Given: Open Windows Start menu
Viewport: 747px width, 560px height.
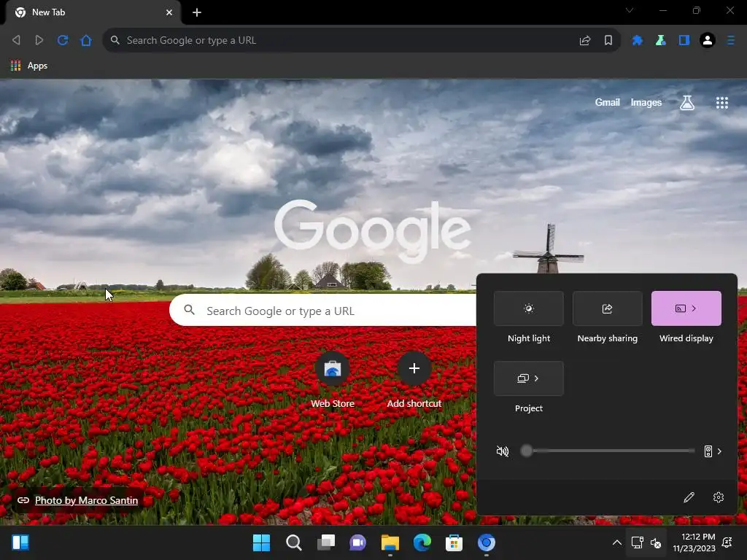Looking at the screenshot, I should click(x=261, y=542).
